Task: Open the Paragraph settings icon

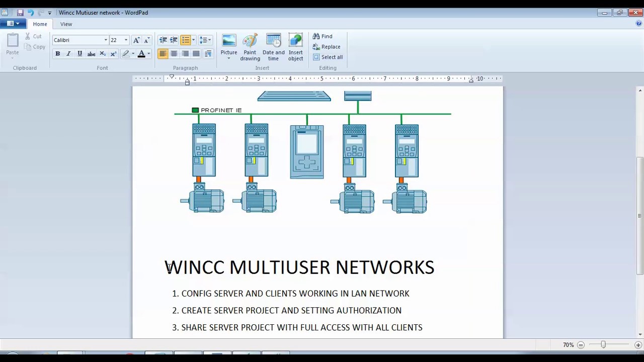Action: [x=208, y=54]
